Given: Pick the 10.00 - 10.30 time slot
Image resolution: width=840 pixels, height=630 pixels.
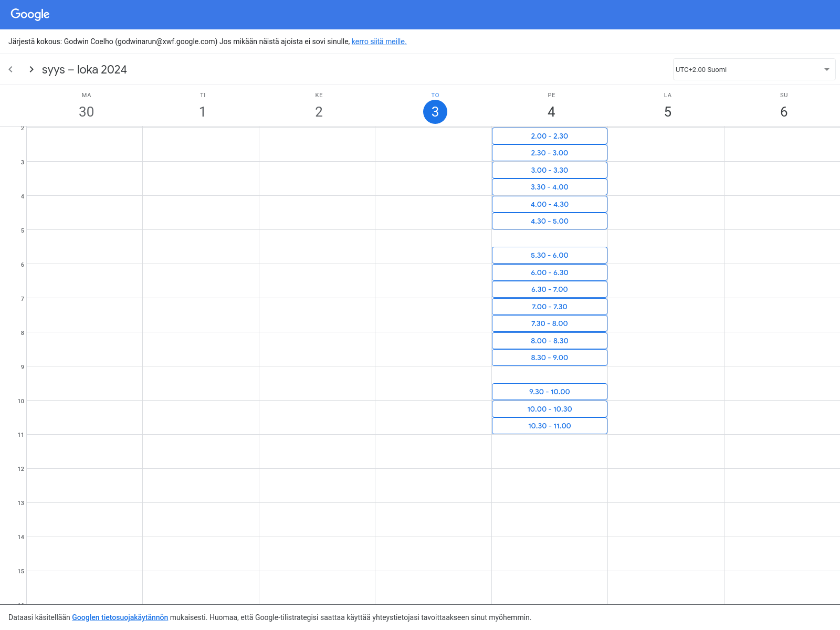Looking at the screenshot, I should click(550, 409).
